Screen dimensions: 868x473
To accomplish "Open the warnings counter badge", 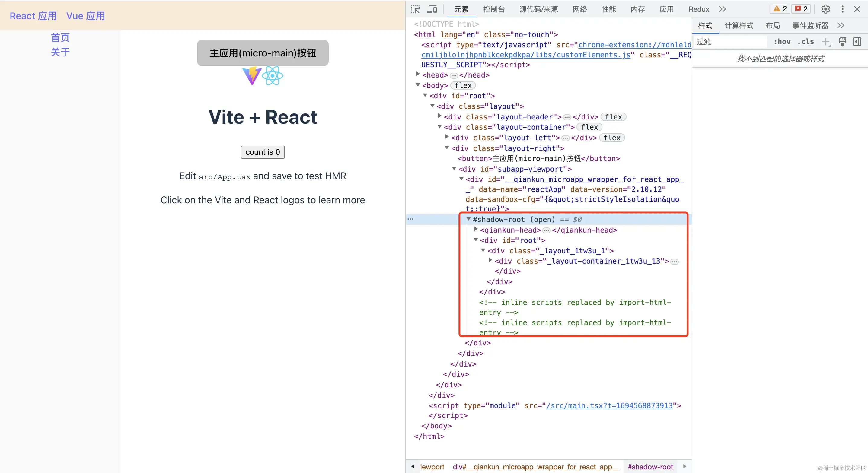I will 780,9.
